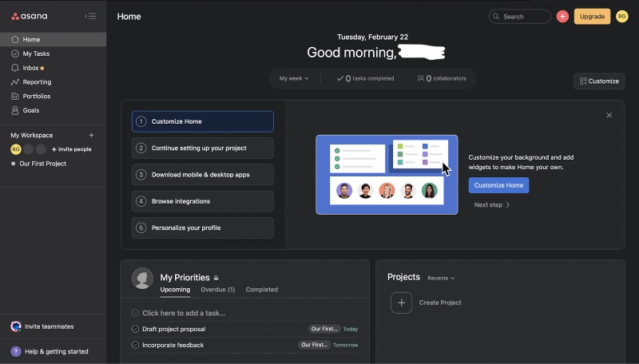Click the Upgrade button
The width and height of the screenshot is (639, 364).
tap(592, 16)
